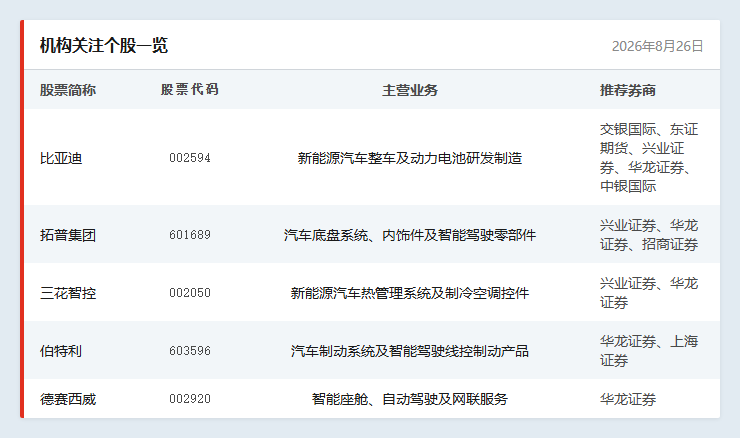Click brokers 兴业证券、华龙证券、招商证券
This screenshot has height=438, width=740.
coord(649,235)
